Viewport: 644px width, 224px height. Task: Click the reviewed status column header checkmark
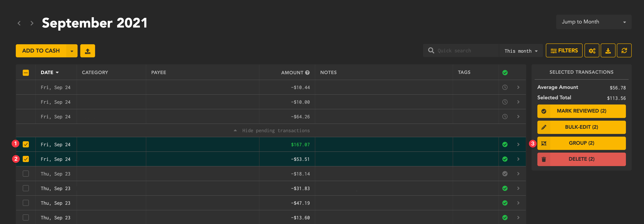pyautogui.click(x=505, y=73)
